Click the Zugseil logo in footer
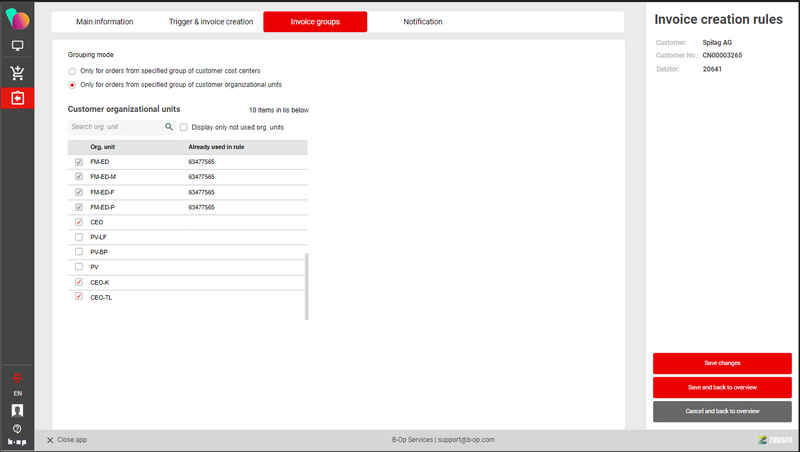The image size is (800, 452). [776, 440]
